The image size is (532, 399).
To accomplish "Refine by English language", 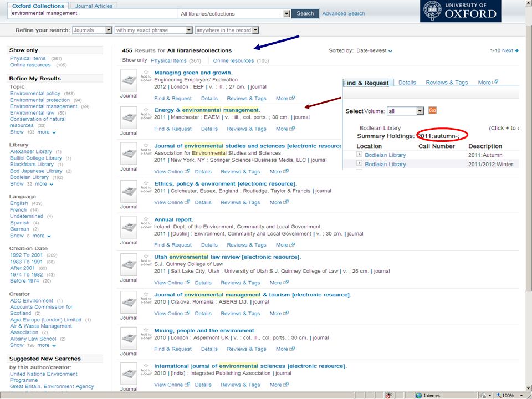I will 19,203.
